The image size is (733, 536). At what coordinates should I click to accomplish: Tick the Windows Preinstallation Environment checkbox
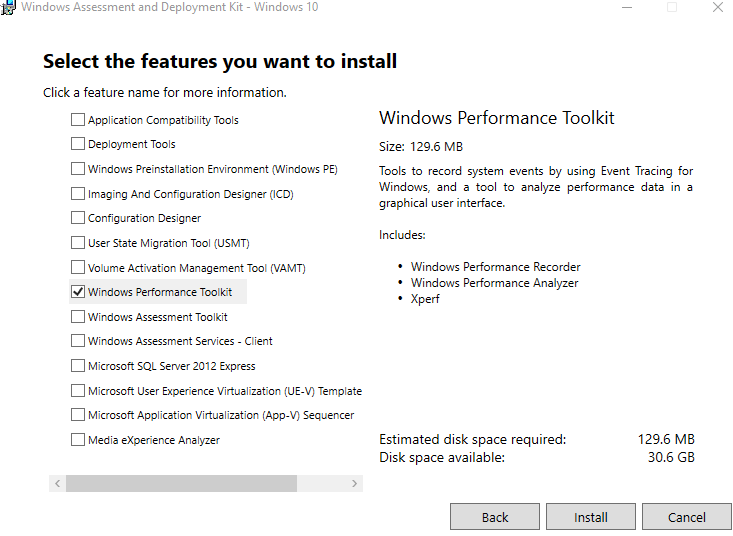click(x=78, y=169)
